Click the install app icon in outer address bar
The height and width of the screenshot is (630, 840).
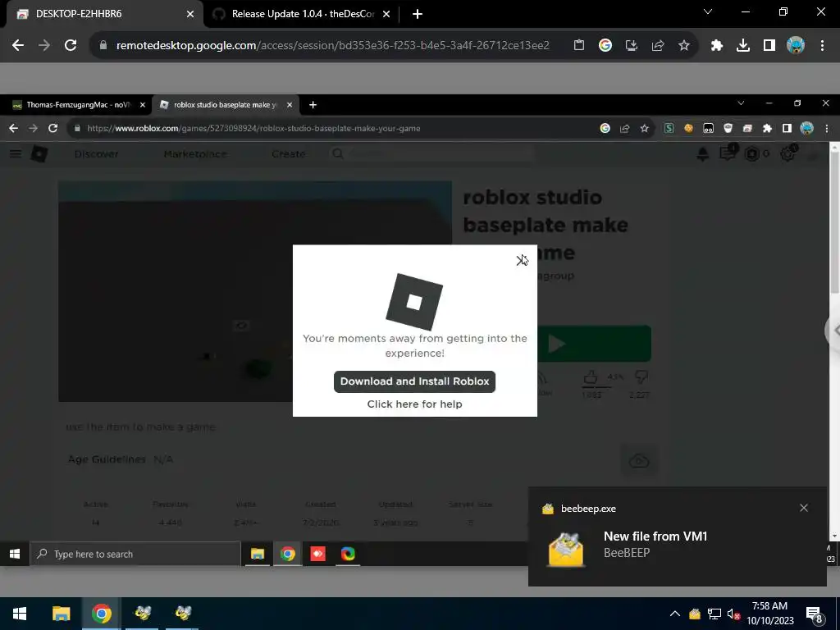coord(631,46)
